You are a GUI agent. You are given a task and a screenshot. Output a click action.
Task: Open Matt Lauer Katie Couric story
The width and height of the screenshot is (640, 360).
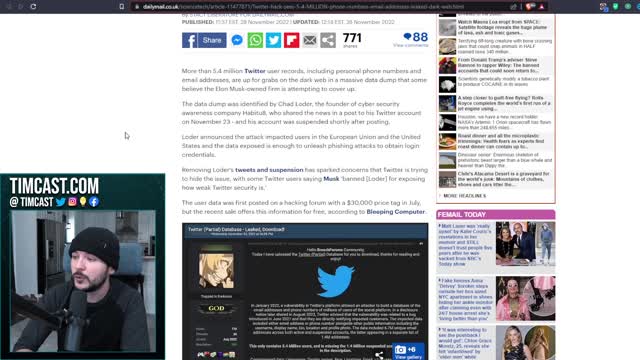point(466,245)
